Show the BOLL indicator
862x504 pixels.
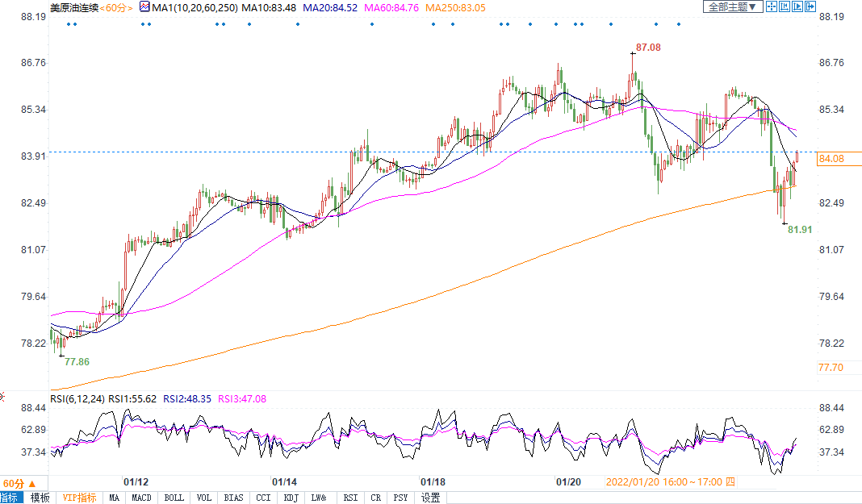pos(174,498)
